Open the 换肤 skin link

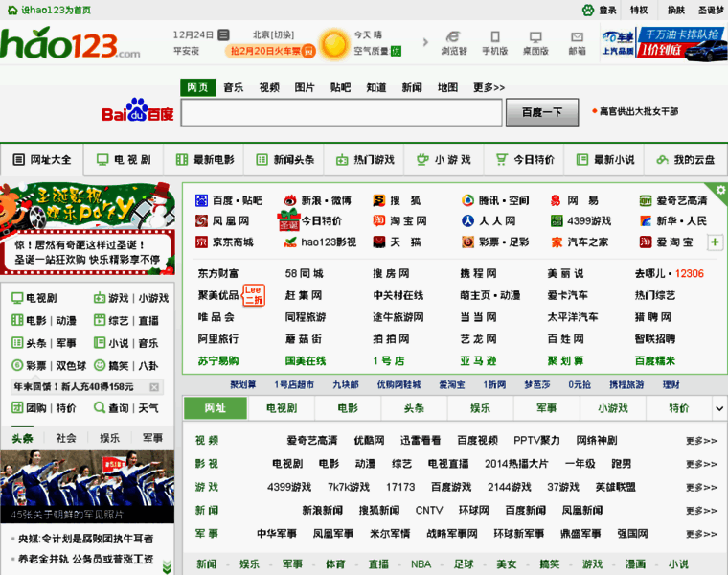tap(676, 10)
